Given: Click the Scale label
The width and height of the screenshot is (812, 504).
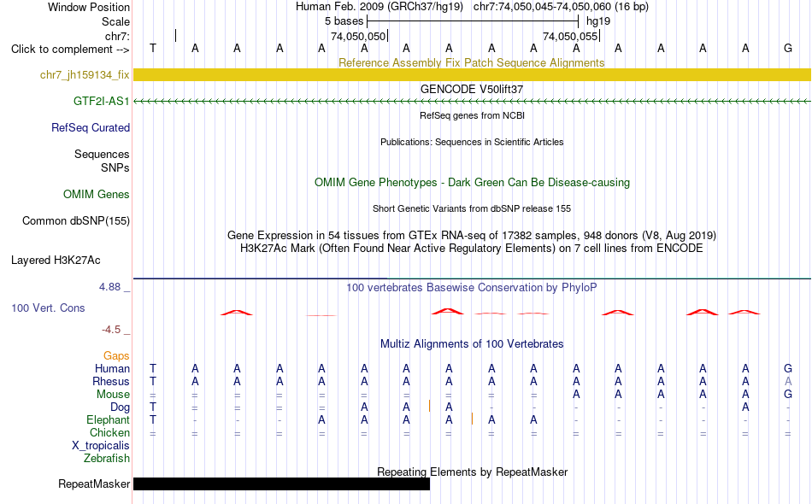Looking at the screenshot, I should (116, 21).
